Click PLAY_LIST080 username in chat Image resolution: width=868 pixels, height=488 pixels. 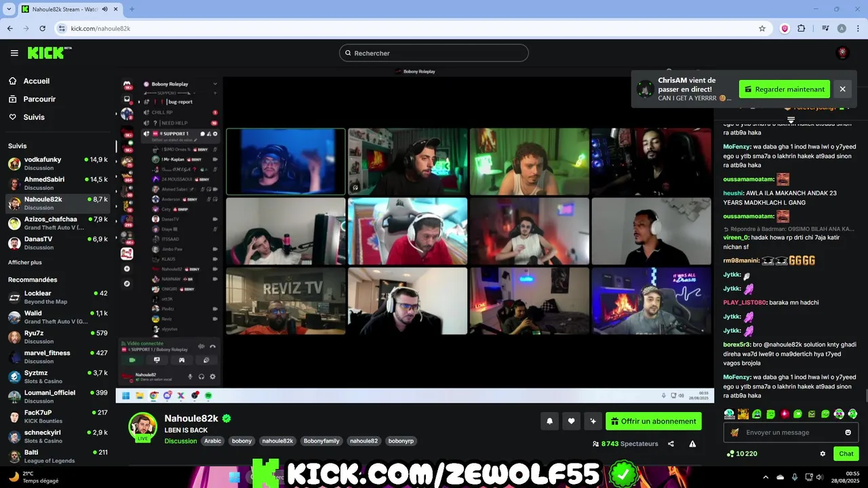click(745, 302)
